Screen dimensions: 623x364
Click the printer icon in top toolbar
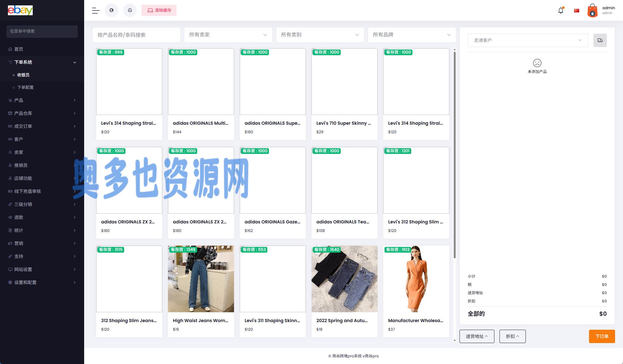pos(130,10)
